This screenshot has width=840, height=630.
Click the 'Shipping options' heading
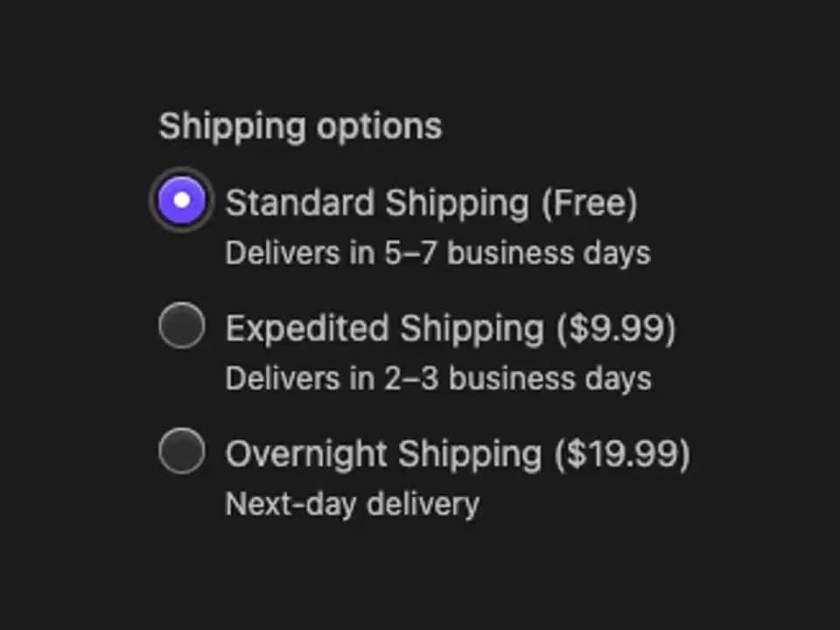pyautogui.click(x=300, y=128)
